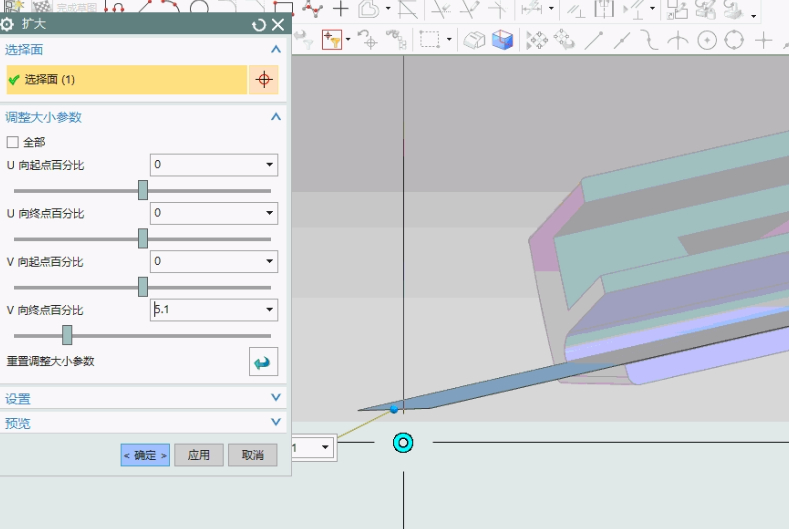Select the Offset Curve tool

point(369,9)
